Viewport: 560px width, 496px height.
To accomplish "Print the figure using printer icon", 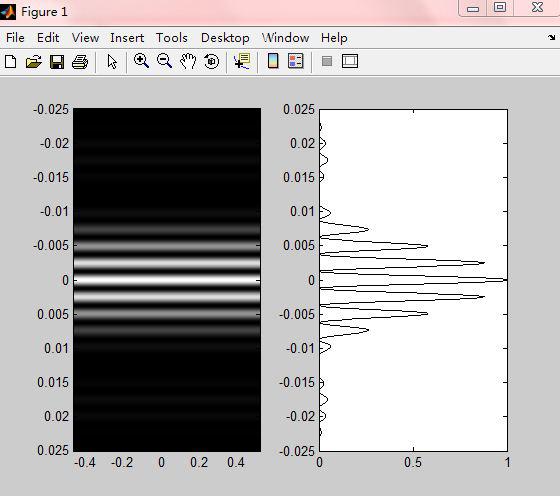I will [80, 62].
